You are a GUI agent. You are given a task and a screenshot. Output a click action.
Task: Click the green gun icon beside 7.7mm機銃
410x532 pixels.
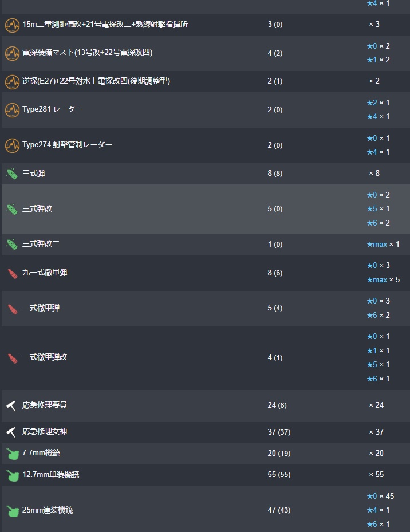click(x=12, y=454)
